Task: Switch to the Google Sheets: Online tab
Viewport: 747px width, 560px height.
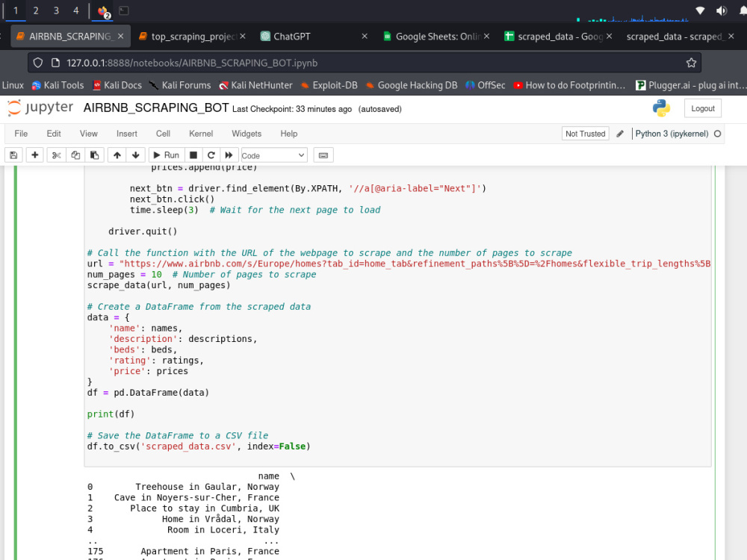Action: [x=436, y=36]
